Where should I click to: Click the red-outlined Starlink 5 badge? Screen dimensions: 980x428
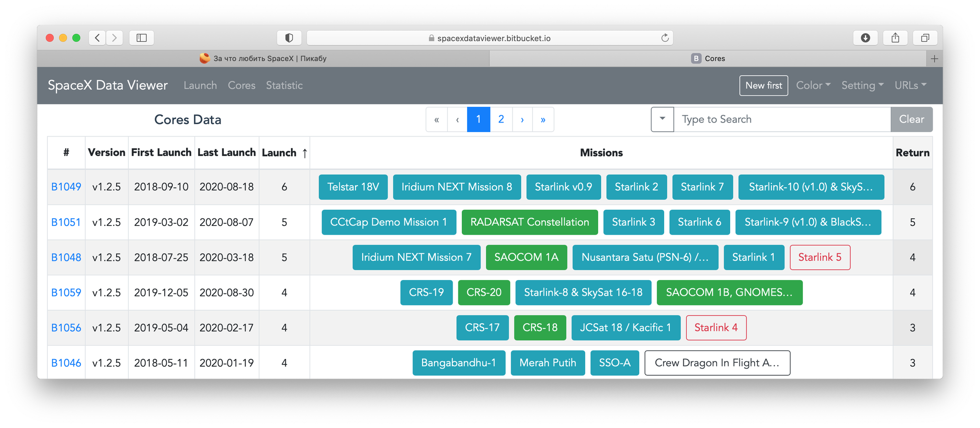click(x=820, y=257)
